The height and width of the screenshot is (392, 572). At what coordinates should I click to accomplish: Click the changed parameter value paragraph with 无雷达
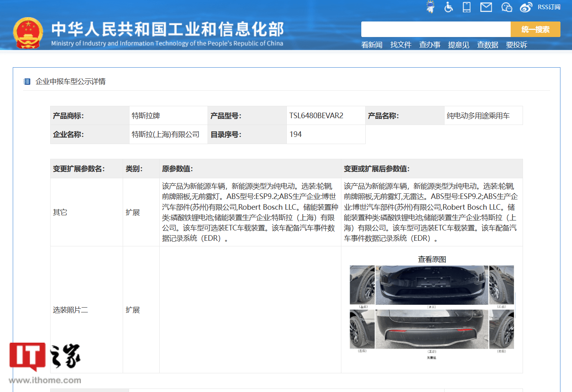coord(432,212)
